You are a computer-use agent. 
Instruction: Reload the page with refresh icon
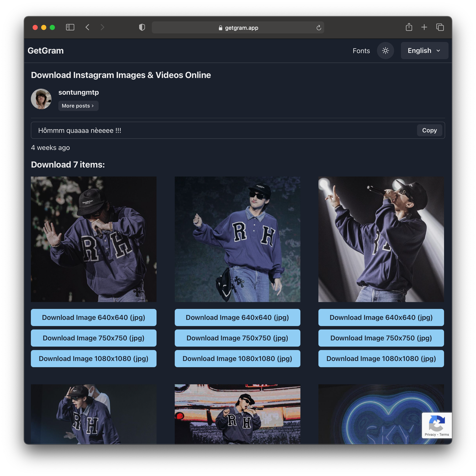point(319,28)
